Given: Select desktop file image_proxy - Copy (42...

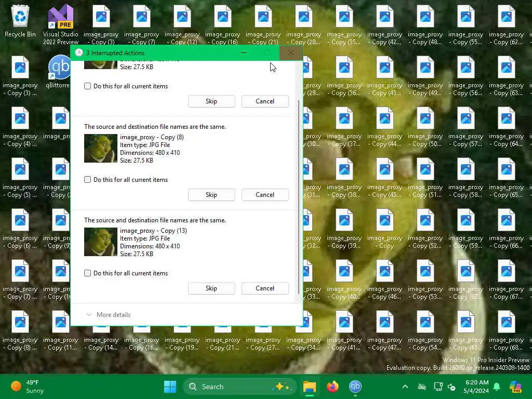Looking at the screenshot, I should [x=385, y=24].
